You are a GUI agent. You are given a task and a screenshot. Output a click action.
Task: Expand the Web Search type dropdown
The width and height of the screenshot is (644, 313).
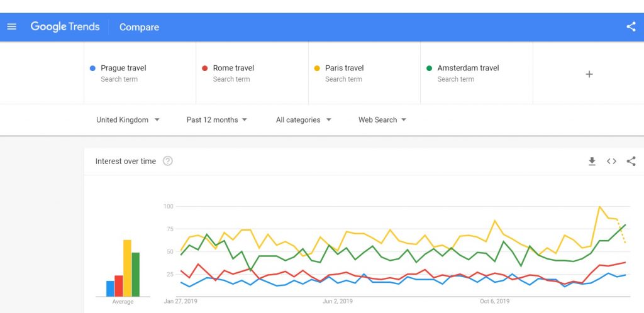pyautogui.click(x=382, y=120)
